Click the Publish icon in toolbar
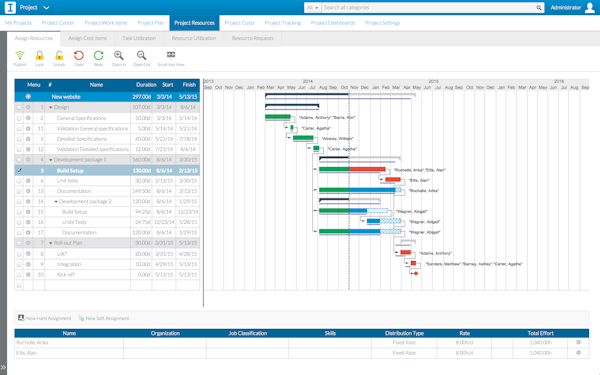 [x=20, y=55]
